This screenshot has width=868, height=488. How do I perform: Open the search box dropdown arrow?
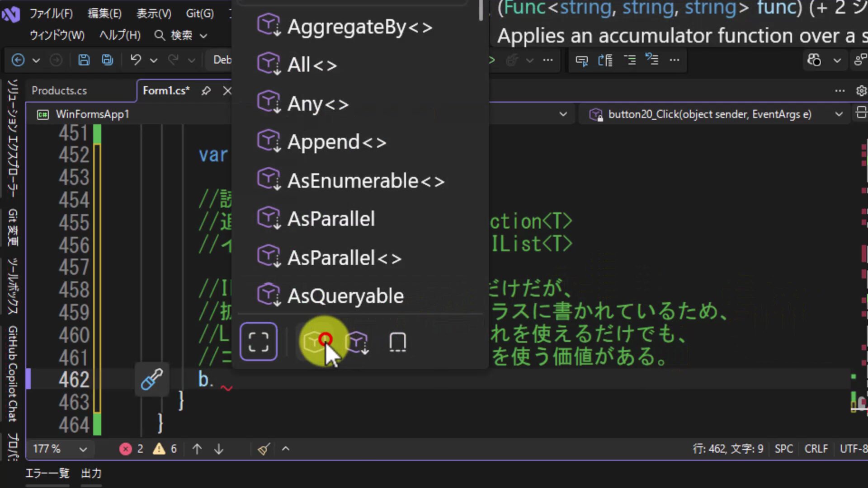(x=203, y=36)
